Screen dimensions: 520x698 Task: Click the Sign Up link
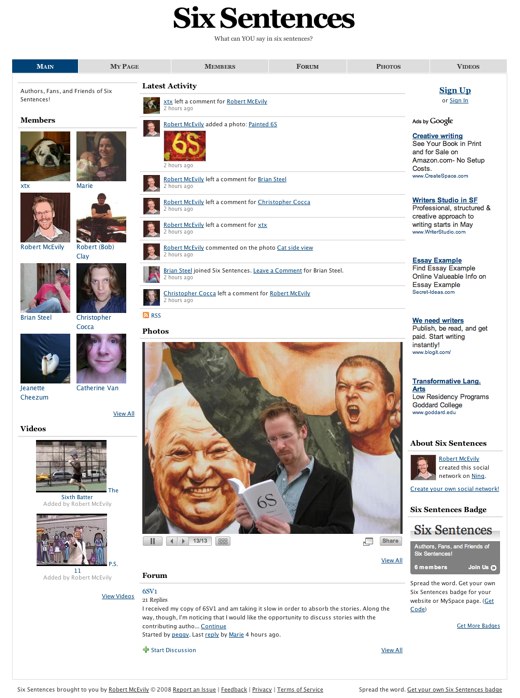tap(455, 90)
